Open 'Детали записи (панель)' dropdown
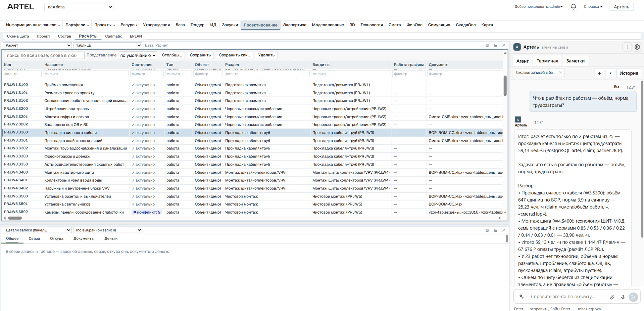This screenshot has height=311, width=644. (x=37, y=230)
